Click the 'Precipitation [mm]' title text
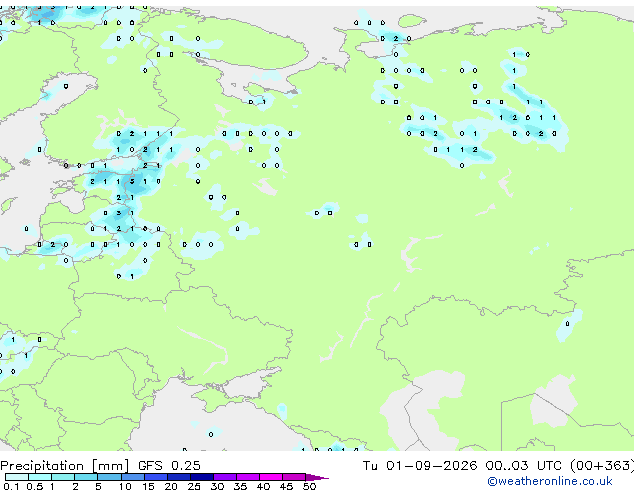The image size is (634, 490). (x=65, y=466)
